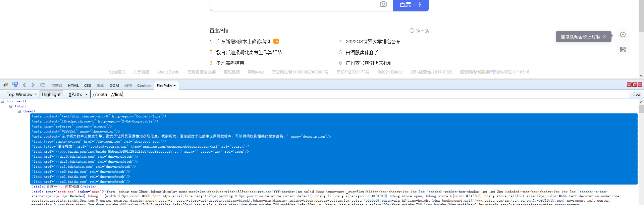Open the XPath selector type dropdown
The height and width of the screenshot is (205, 644).
click(86, 94)
